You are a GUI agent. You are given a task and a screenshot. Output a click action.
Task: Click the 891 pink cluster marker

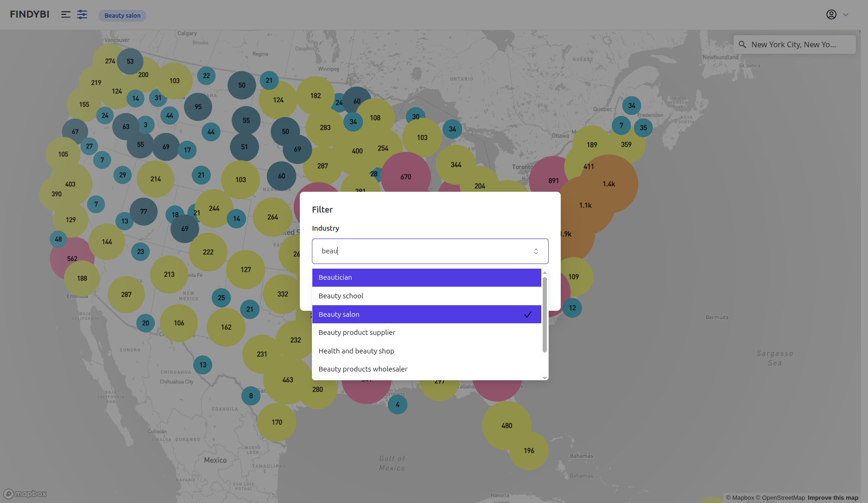coord(553,181)
